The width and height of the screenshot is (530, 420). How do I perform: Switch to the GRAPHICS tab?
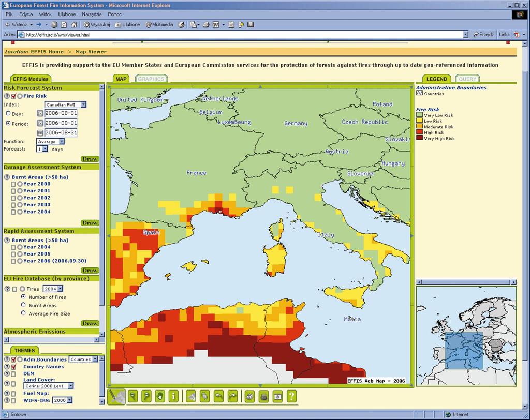pos(151,79)
